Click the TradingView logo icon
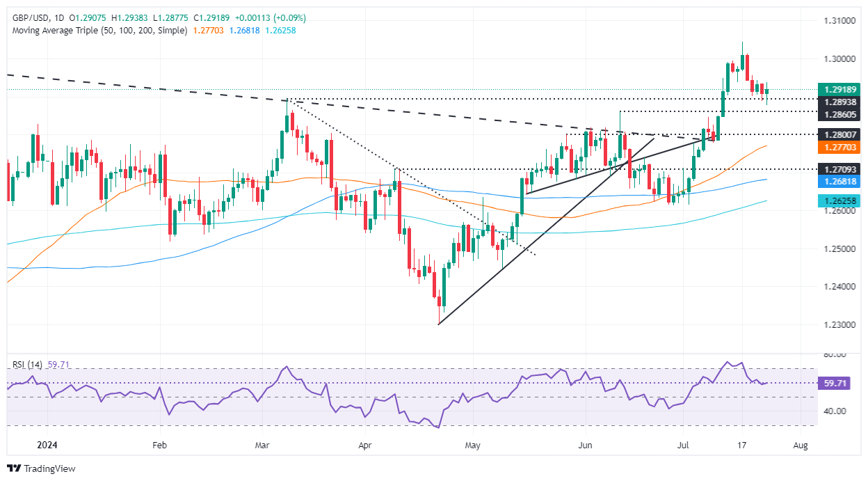This screenshot has width=868, height=481. (x=15, y=468)
